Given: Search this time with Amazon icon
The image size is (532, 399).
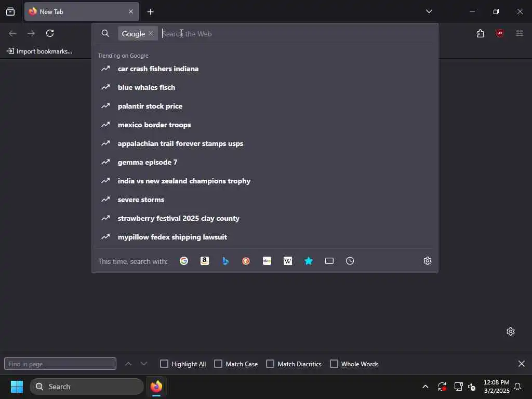Looking at the screenshot, I should pos(205,261).
